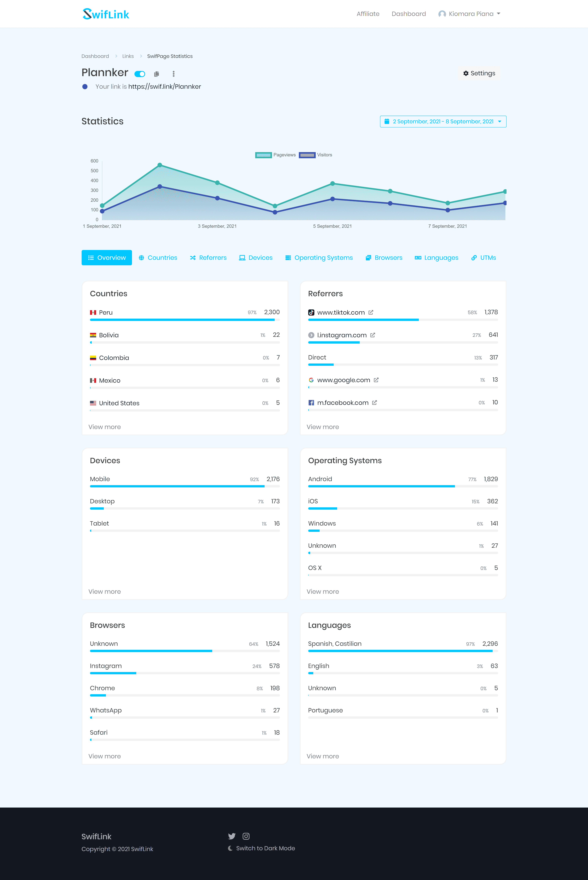
Task: Toggle Visitors series in chart legend
Action: tap(315, 155)
